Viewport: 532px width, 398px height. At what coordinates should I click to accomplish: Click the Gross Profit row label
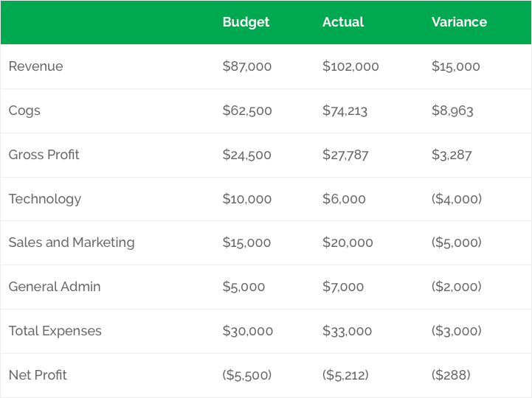[44, 155]
